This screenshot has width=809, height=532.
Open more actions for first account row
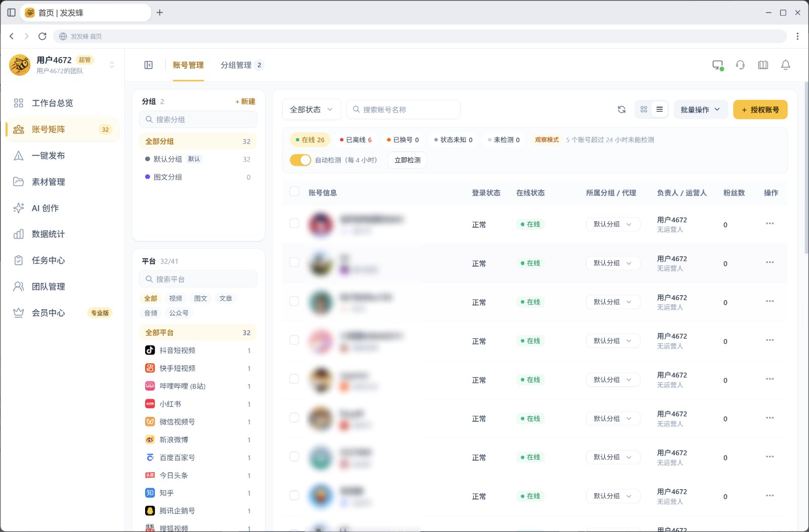(770, 223)
